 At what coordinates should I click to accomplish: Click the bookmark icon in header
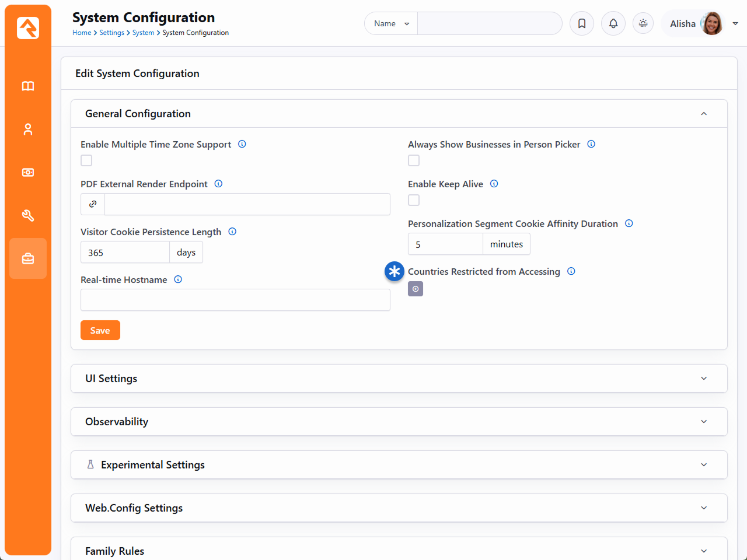point(582,23)
